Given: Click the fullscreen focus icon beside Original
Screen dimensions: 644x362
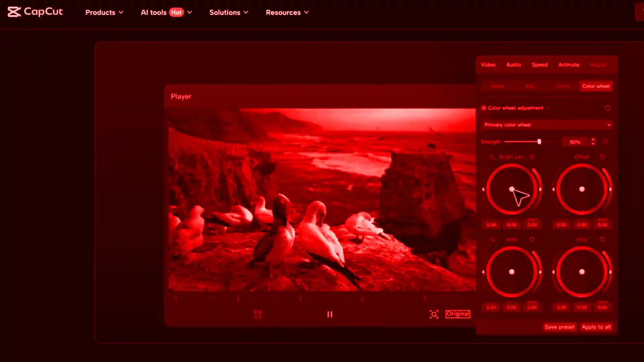Looking at the screenshot, I should 434,314.
